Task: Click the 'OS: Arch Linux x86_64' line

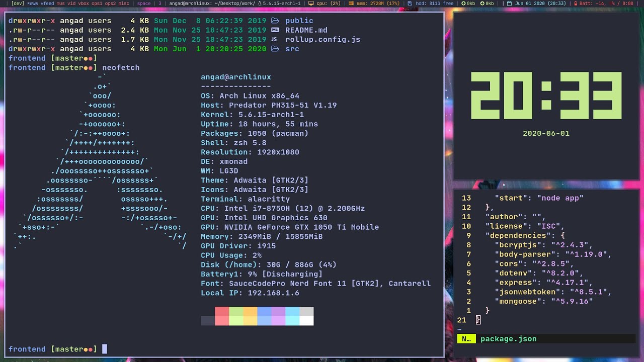Action: click(250, 96)
